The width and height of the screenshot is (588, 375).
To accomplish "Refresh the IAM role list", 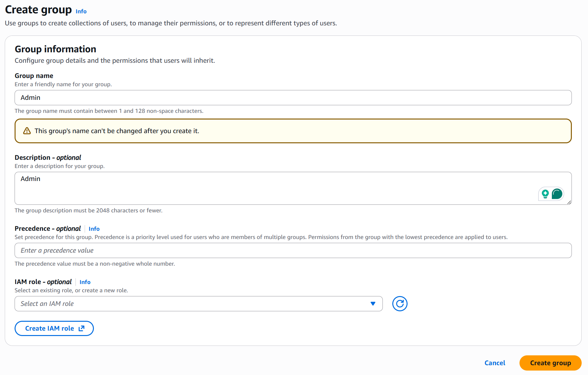I will [x=400, y=304].
